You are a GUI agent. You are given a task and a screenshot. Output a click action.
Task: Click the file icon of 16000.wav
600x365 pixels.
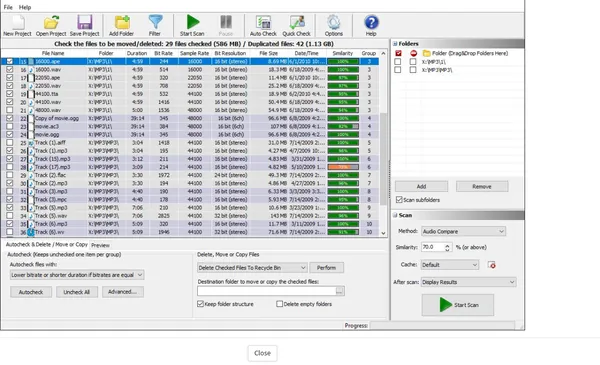(31, 70)
